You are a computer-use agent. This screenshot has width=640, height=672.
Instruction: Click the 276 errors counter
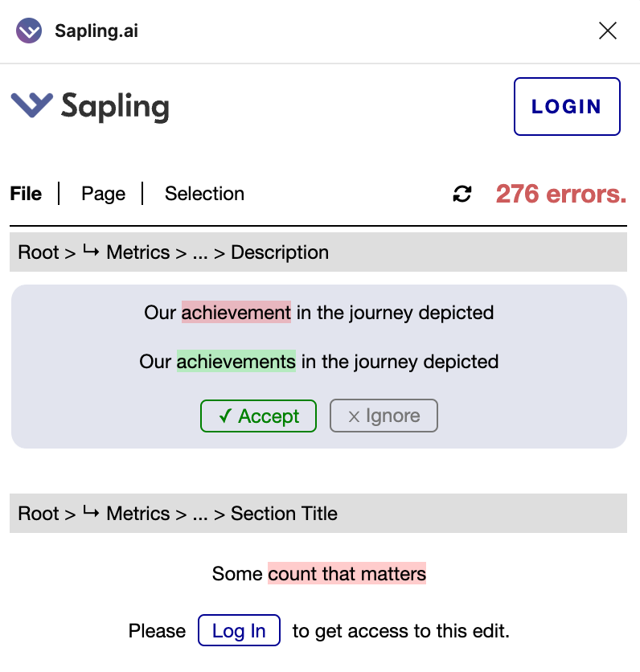(560, 194)
